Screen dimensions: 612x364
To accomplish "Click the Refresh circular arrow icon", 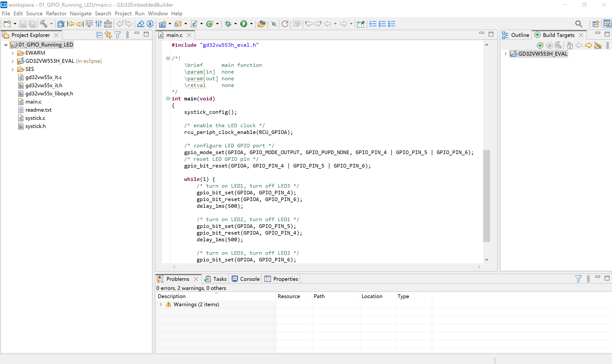I will 285,24.
